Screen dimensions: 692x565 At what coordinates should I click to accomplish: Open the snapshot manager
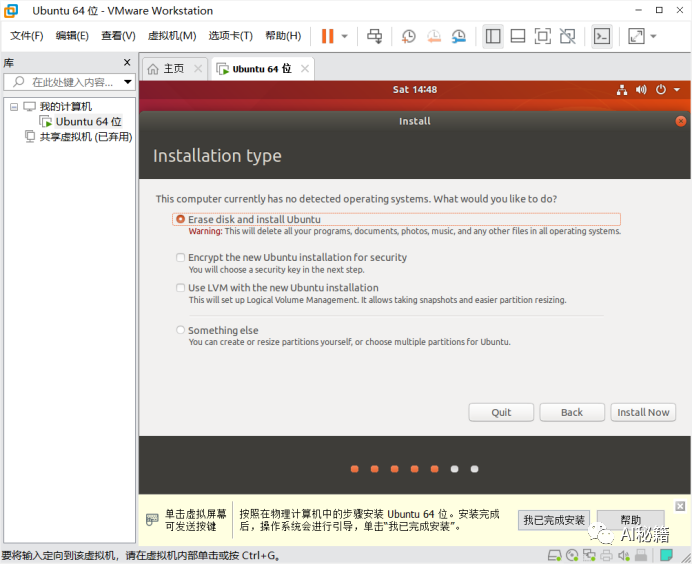459,36
